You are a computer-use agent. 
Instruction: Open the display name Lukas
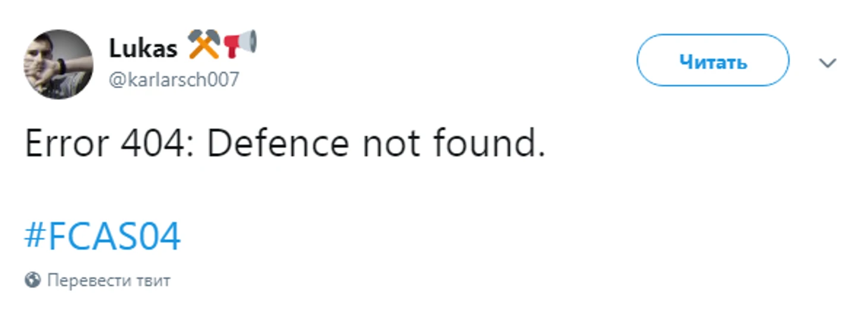point(143,49)
